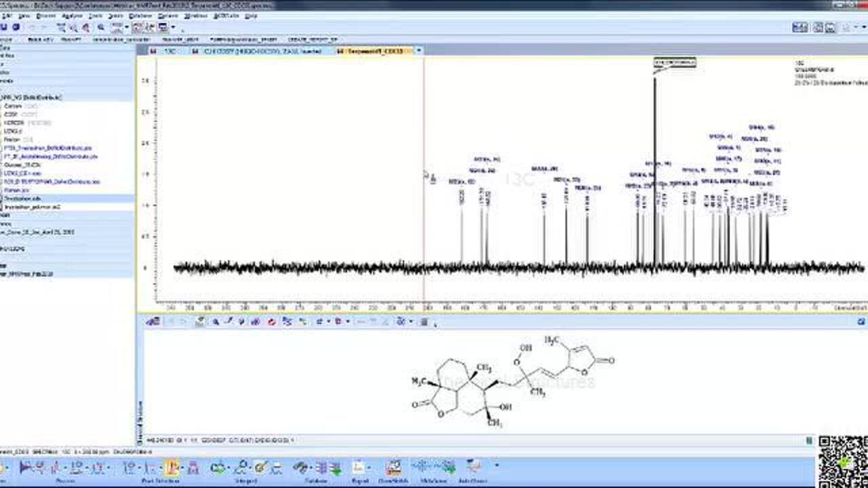Click the Open file icon in the main toolbar
This screenshot has width=868, height=488.
(5, 28)
